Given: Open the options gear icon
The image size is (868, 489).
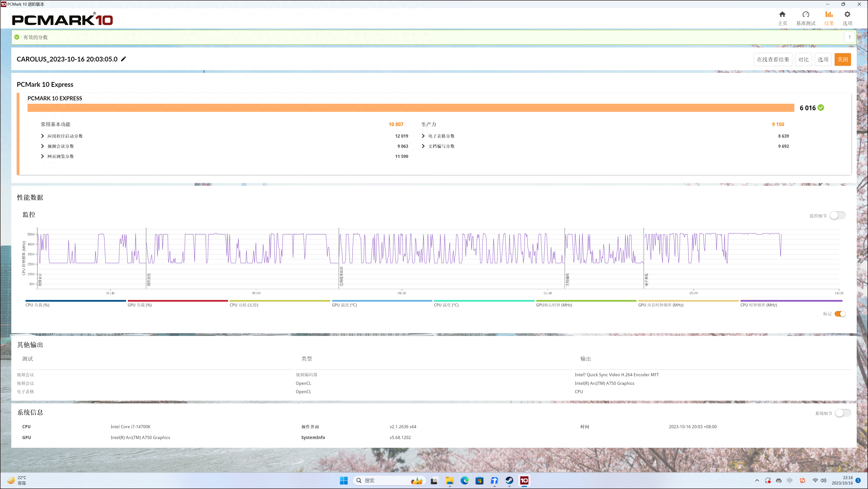Looking at the screenshot, I should pos(847,14).
